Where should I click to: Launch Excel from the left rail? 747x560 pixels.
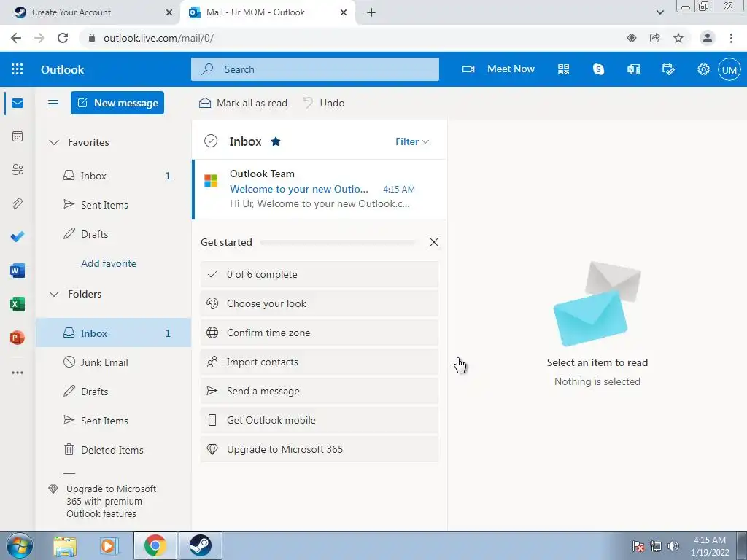click(18, 304)
